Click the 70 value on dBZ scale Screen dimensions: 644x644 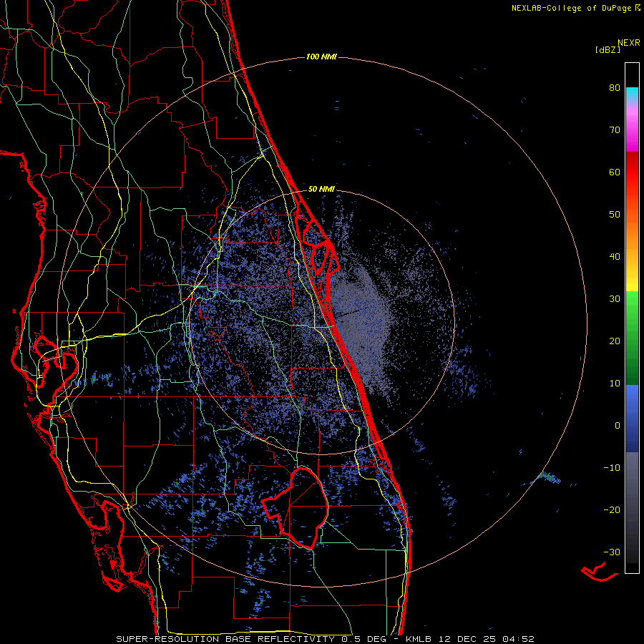point(615,130)
